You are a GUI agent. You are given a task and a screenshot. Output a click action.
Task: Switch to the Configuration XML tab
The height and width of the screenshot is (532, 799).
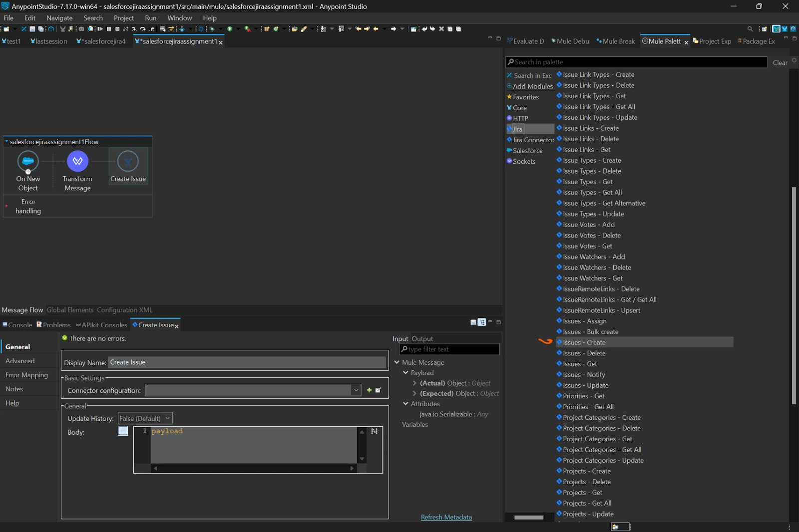pyautogui.click(x=124, y=310)
